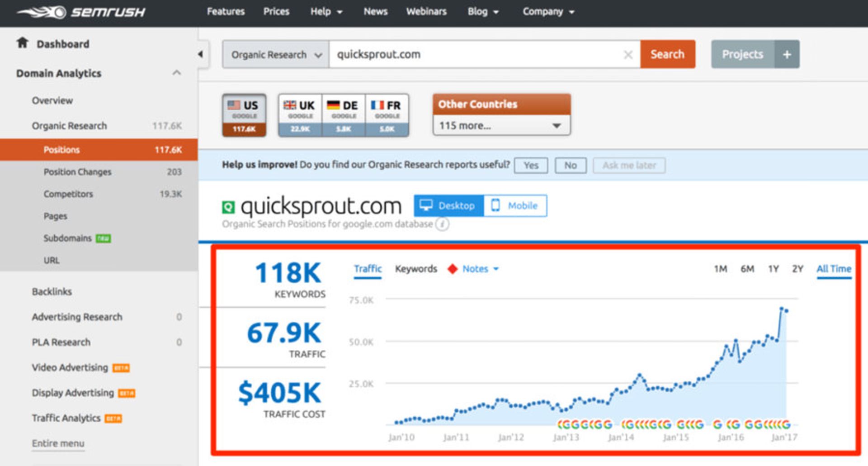Click the plus button next to Projects

787,54
